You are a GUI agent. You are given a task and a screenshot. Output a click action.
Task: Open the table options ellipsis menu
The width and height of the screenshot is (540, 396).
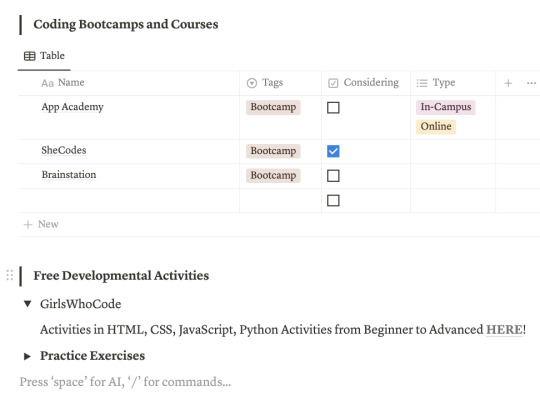pyautogui.click(x=531, y=83)
